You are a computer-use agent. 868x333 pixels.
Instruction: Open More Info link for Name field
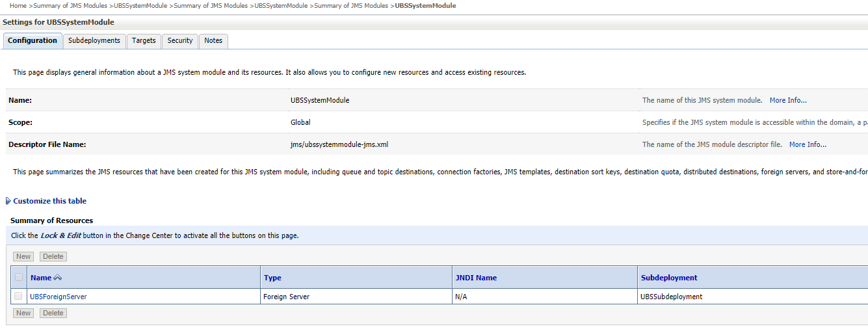point(788,100)
